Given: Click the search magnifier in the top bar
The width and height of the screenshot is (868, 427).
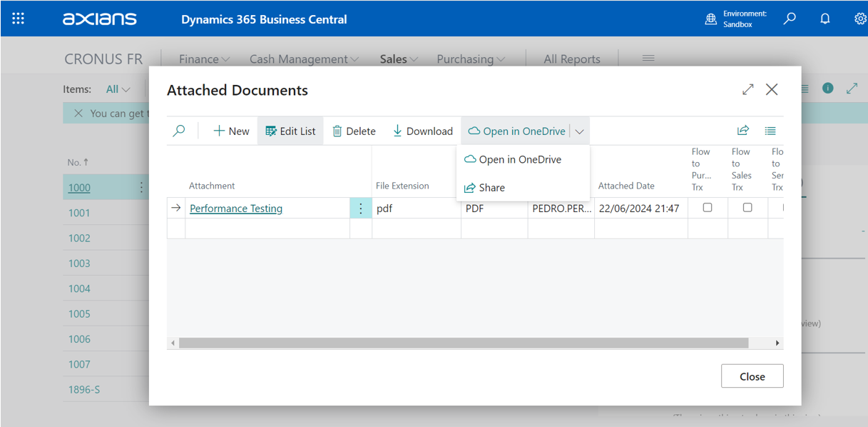Looking at the screenshot, I should click(x=790, y=19).
